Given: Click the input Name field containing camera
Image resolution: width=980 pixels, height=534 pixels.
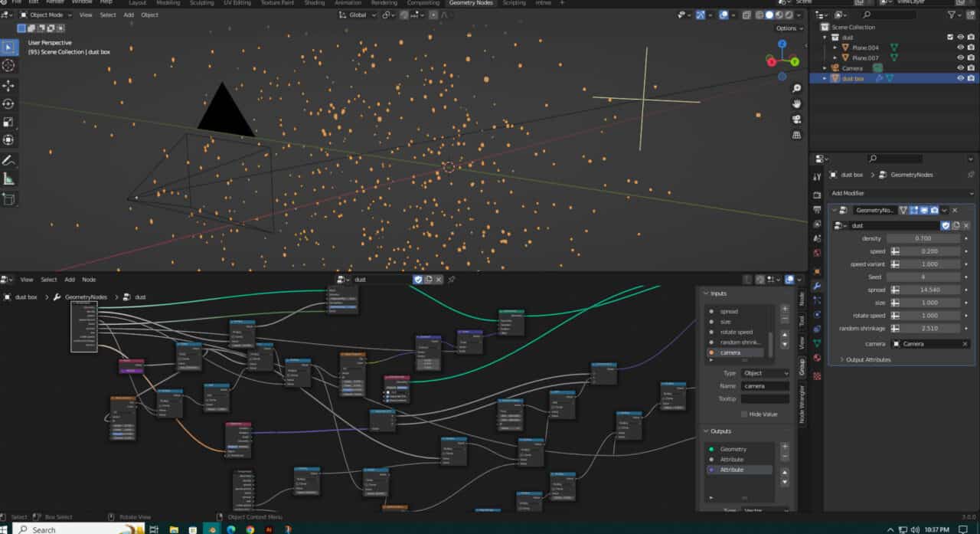Looking at the screenshot, I should click(765, 386).
